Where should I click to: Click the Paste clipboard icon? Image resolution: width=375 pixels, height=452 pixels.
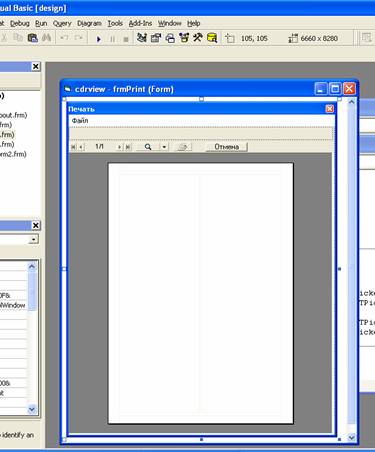[x=32, y=38]
